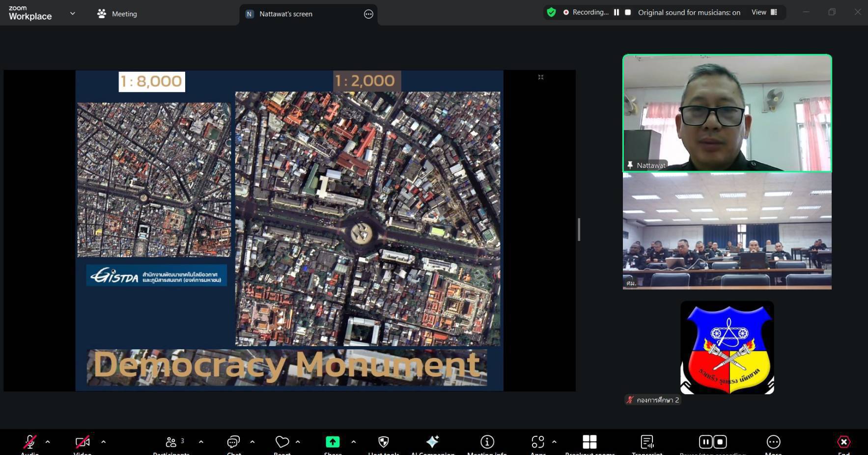Unmute the microphone Audio button
868x455 pixels.
(29, 443)
